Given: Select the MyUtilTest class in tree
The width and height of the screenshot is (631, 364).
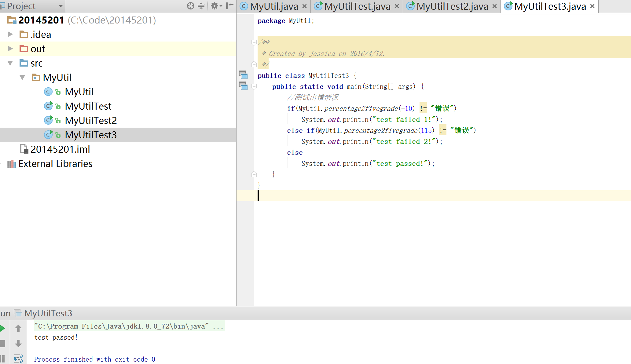Looking at the screenshot, I should pyautogui.click(x=88, y=106).
